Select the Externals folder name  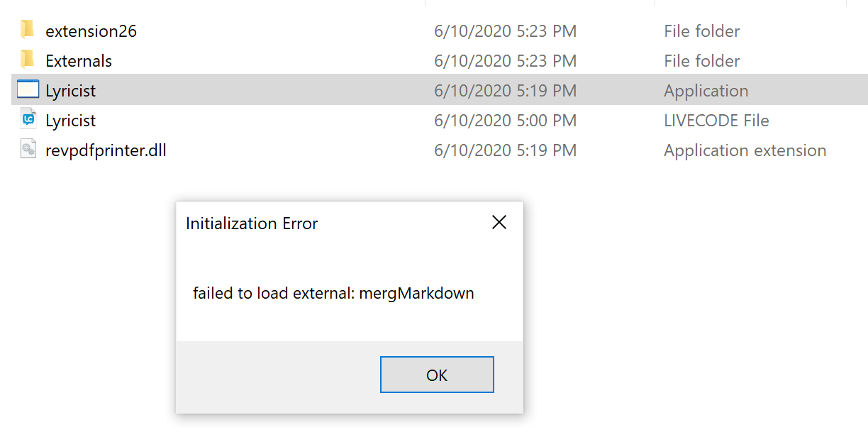click(x=79, y=61)
